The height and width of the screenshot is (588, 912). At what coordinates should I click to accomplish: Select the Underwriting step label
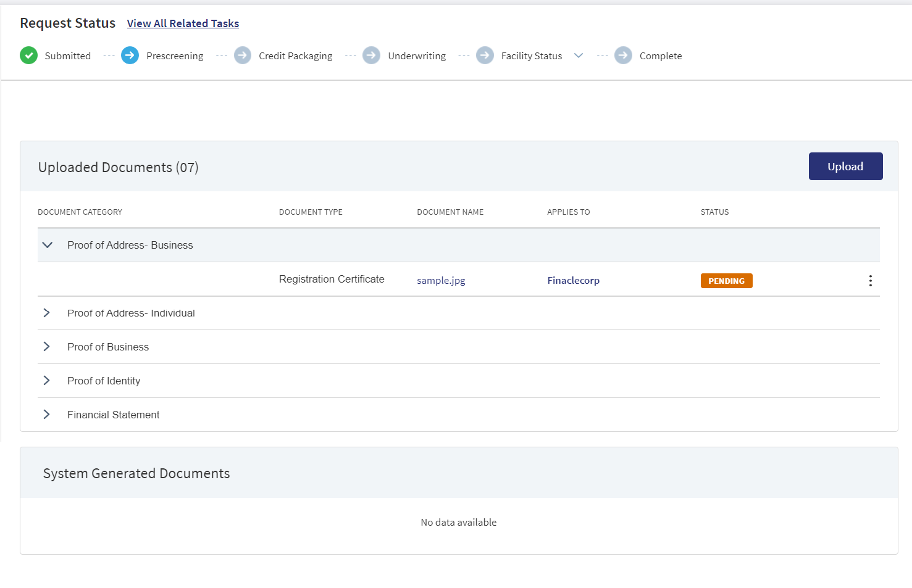pyautogui.click(x=417, y=56)
